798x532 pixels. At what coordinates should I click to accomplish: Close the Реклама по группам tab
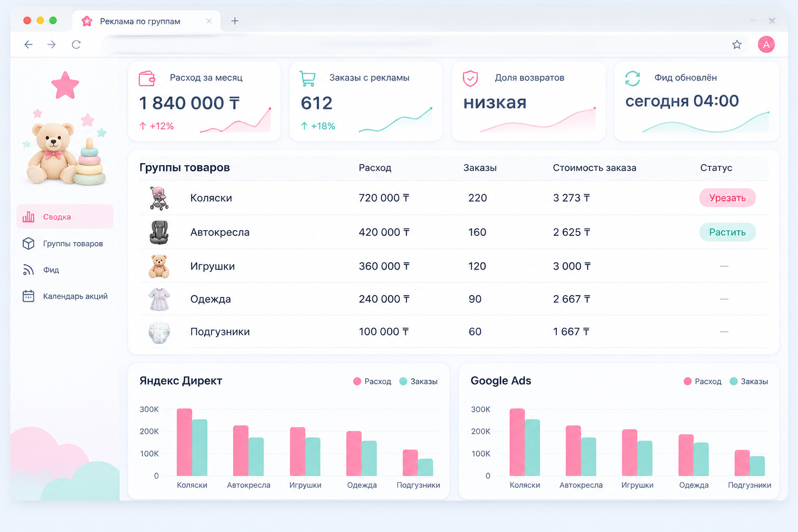(209, 21)
